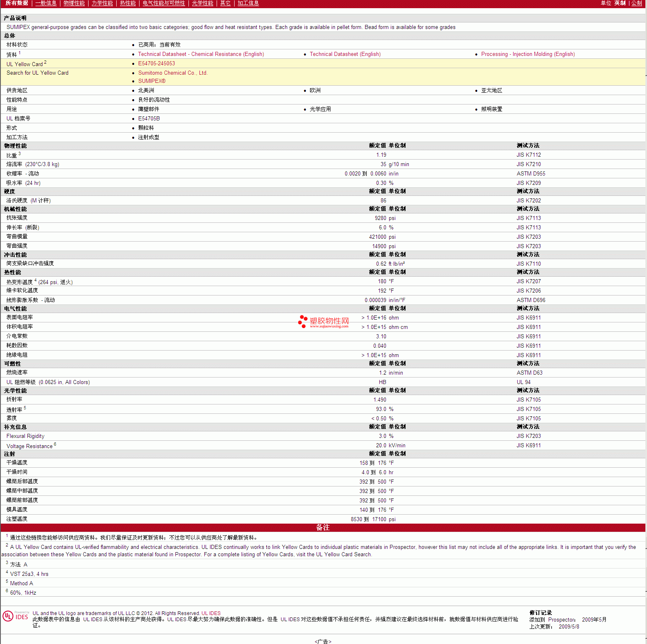Switch to the 其它 tab

click(x=225, y=3)
